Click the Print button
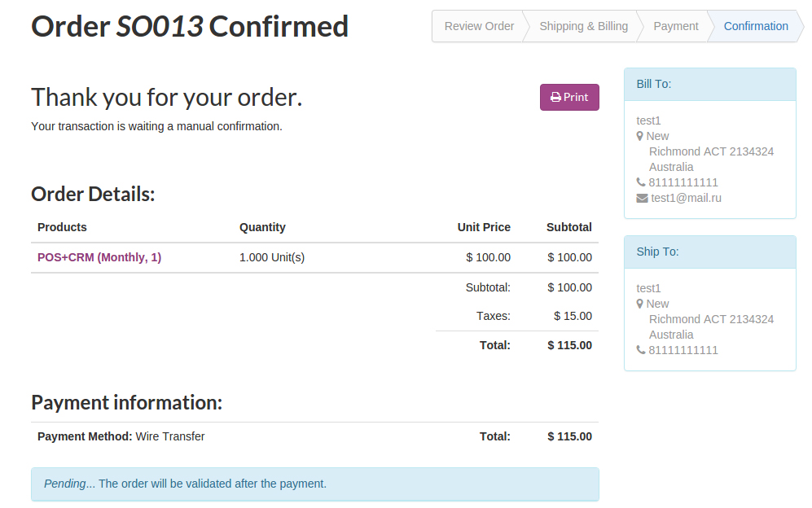Viewport: 812px width, 508px height. click(x=569, y=98)
